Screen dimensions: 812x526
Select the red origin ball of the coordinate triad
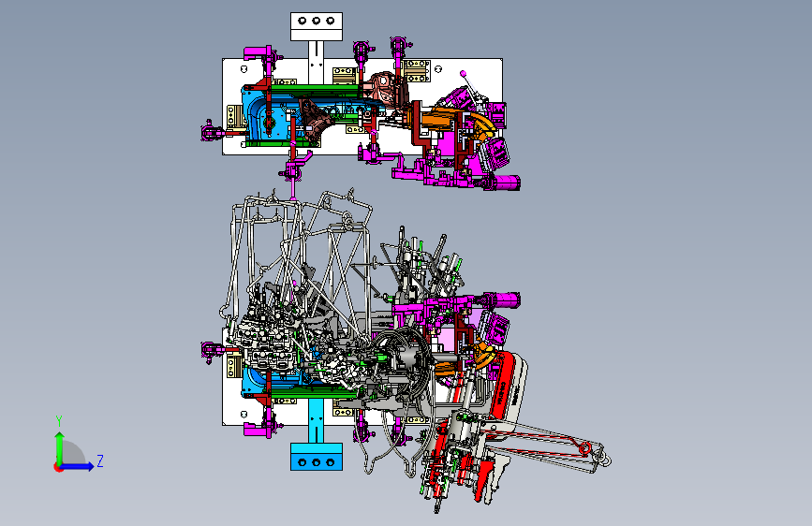(x=58, y=467)
